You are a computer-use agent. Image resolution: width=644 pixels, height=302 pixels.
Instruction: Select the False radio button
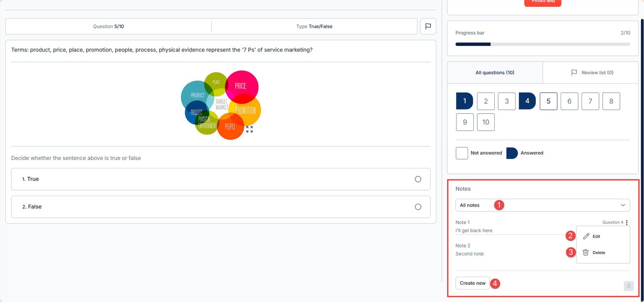(x=418, y=207)
